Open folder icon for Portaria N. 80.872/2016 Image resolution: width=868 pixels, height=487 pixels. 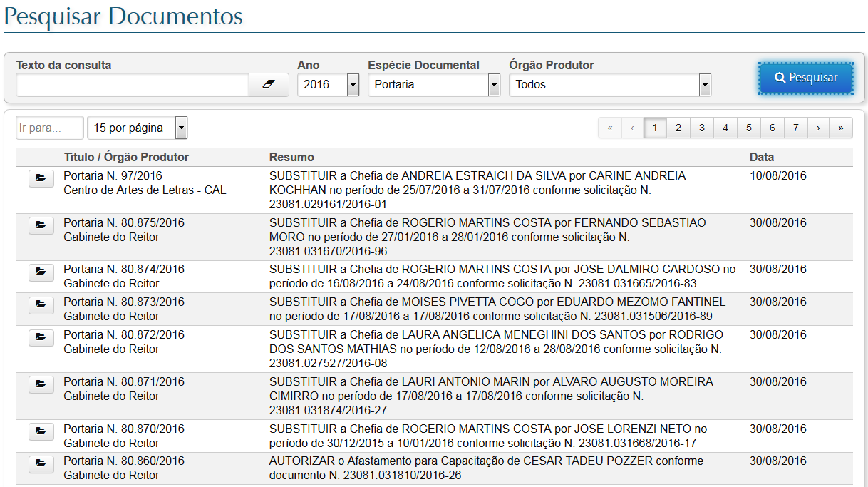41,337
